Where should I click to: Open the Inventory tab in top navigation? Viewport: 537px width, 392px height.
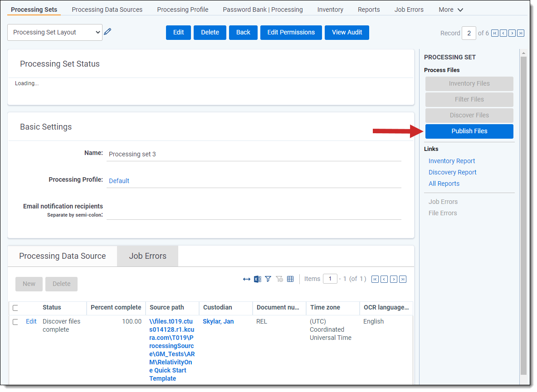pos(330,10)
